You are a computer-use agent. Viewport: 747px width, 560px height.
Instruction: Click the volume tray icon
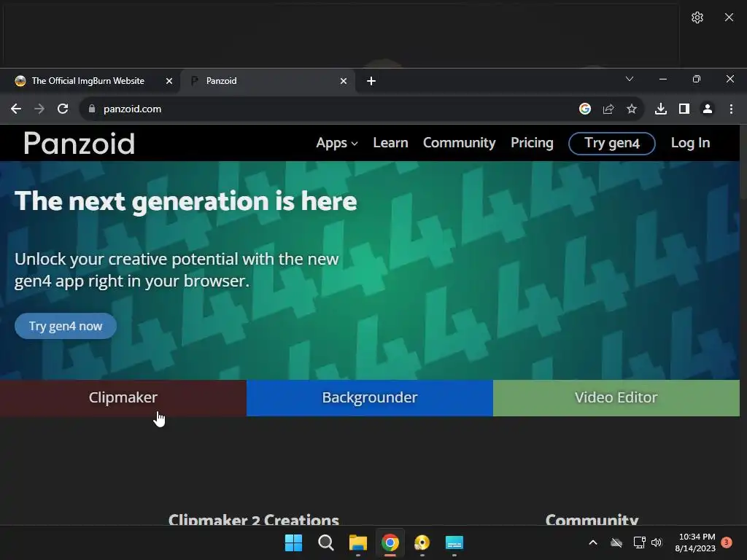657,542
